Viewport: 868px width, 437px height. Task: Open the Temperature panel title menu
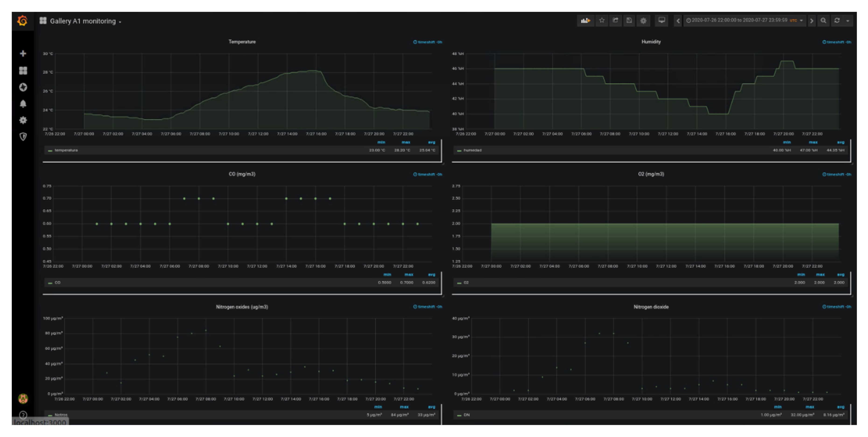242,42
